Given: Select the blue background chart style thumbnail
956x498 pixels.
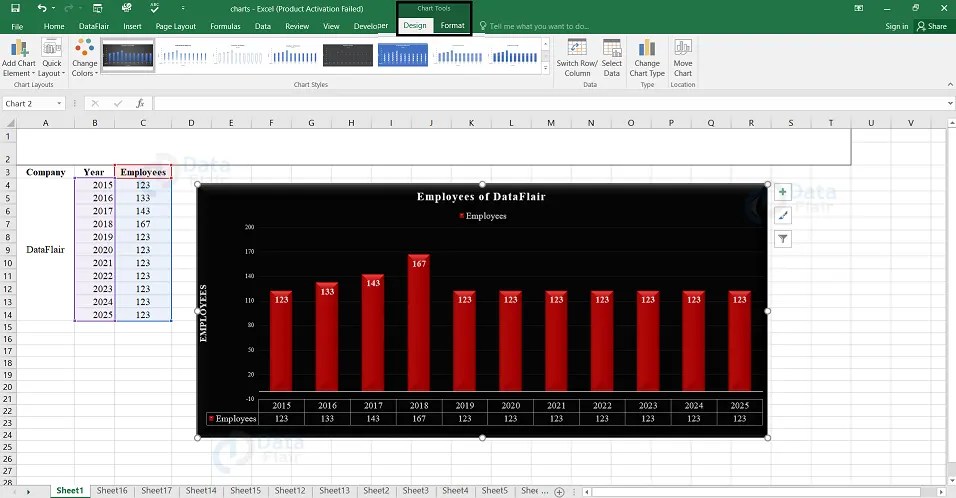Looking at the screenshot, I should tap(402, 55).
